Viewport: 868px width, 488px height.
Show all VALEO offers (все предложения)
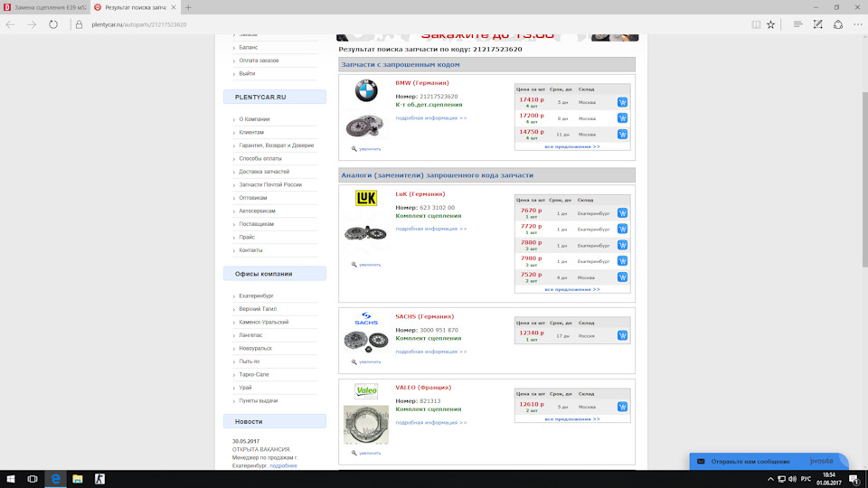(571, 419)
